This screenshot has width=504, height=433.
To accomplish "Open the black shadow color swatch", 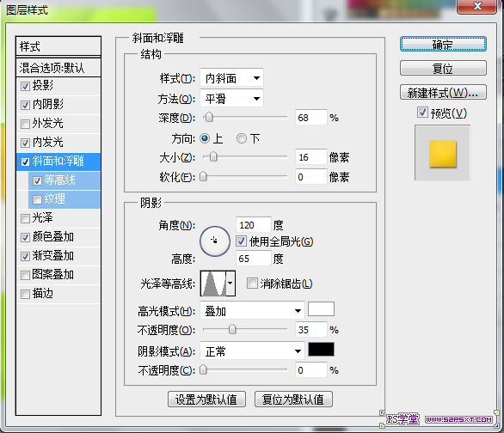I will tap(321, 349).
